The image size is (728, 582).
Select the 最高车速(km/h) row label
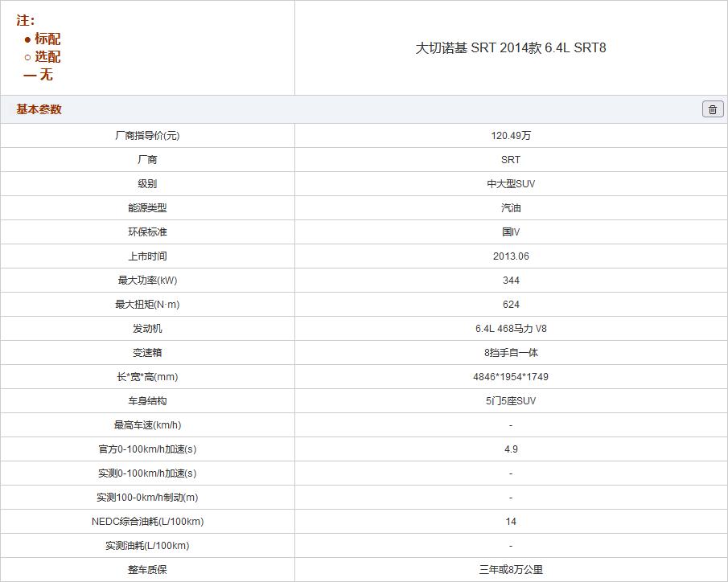point(147,425)
